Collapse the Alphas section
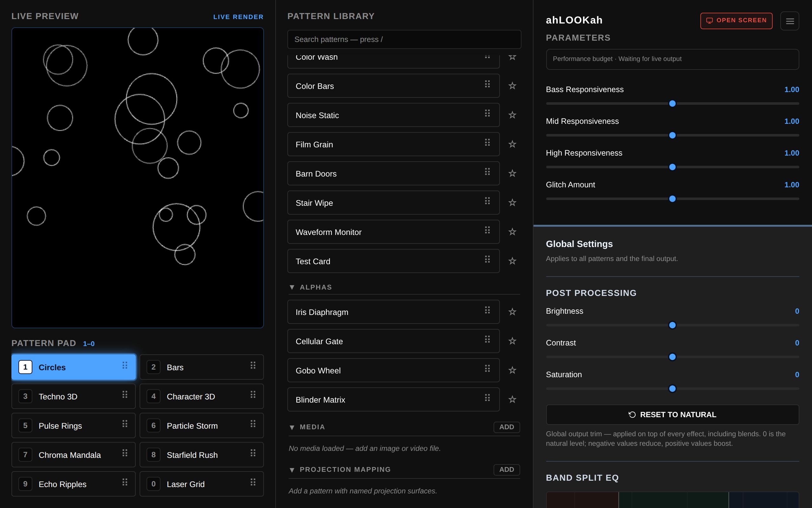This screenshot has width=812, height=508. tap(291, 287)
